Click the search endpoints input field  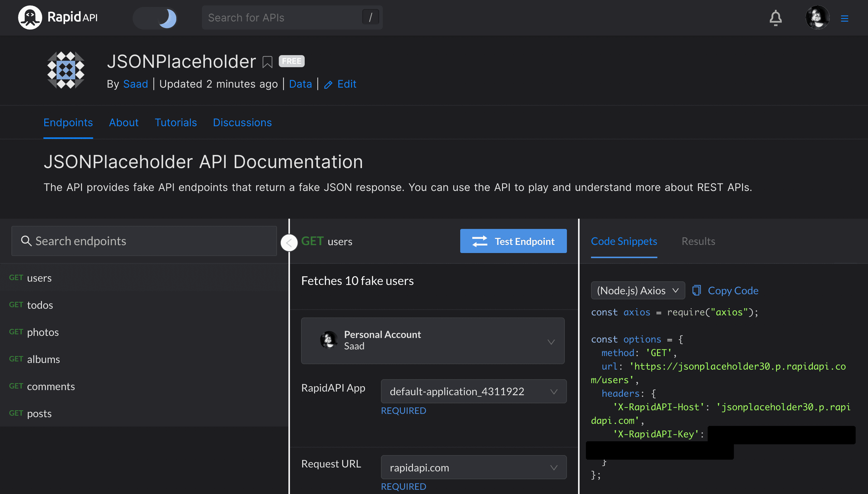coord(143,240)
